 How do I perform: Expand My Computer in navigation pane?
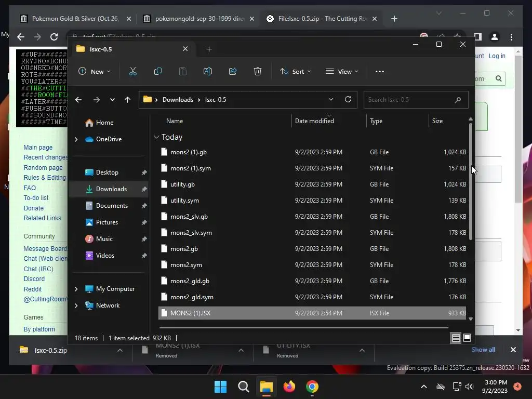[76, 289]
